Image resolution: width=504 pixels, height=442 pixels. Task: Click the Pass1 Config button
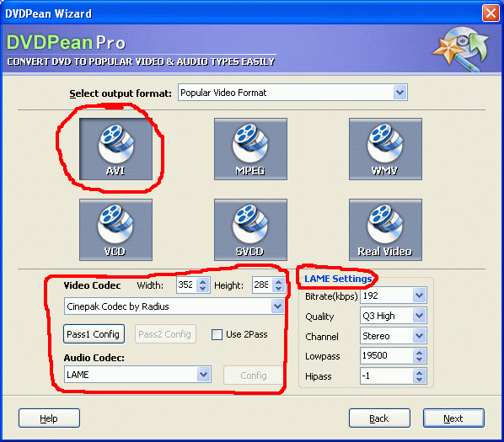(94, 334)
